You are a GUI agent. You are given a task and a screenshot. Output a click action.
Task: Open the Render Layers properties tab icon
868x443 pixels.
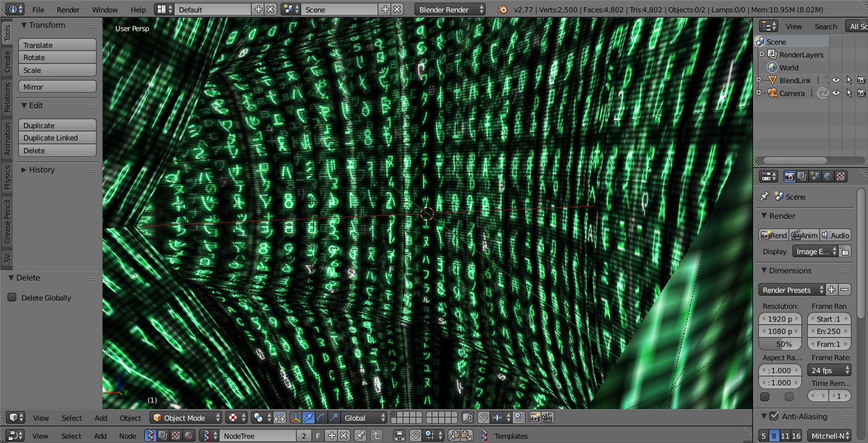pyautogui.click(x=802, y=177)
